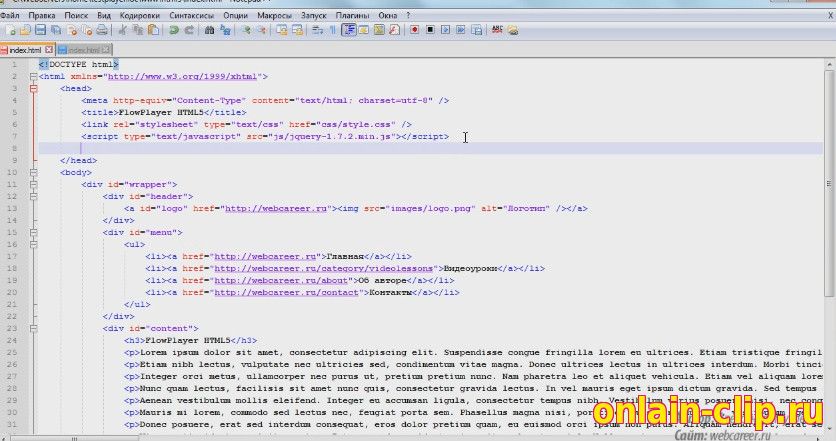Click the Redo toolbar icon

pos(189,30)
